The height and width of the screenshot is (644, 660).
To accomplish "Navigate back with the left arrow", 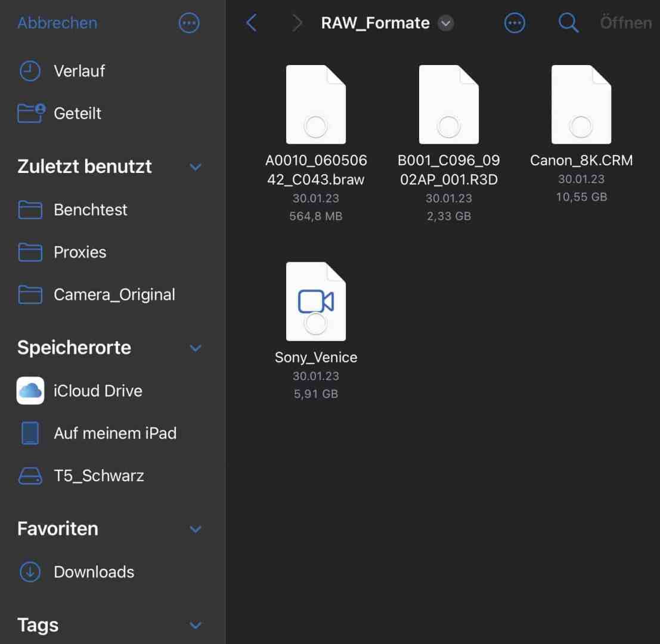I will click(251, 23).
